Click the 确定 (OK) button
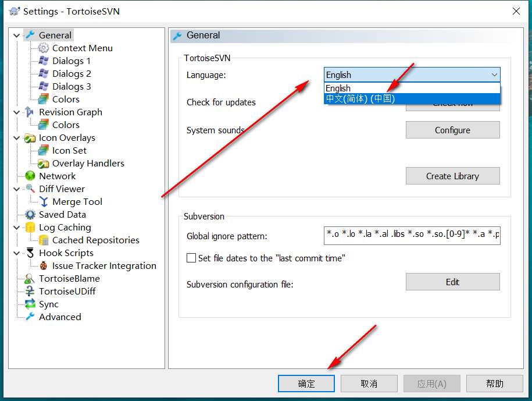Screen dimensions: 532x401 pos(306,384)
